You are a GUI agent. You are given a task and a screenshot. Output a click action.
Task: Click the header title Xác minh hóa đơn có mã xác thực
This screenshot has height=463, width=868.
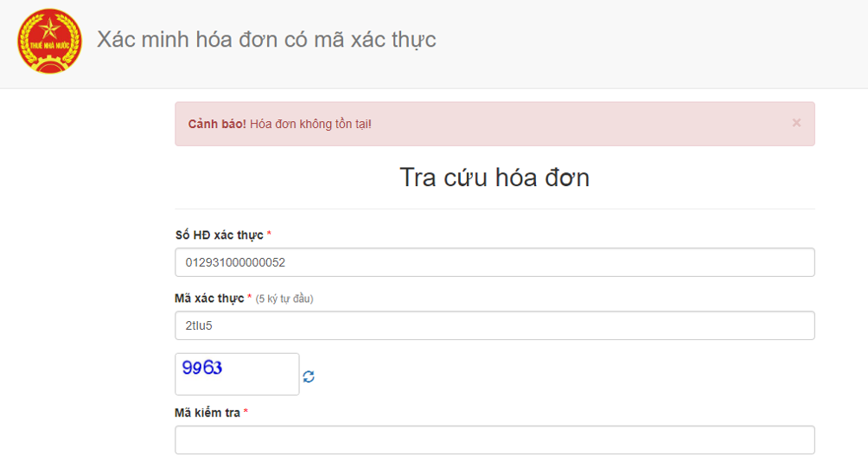click(x=266, y=39)
